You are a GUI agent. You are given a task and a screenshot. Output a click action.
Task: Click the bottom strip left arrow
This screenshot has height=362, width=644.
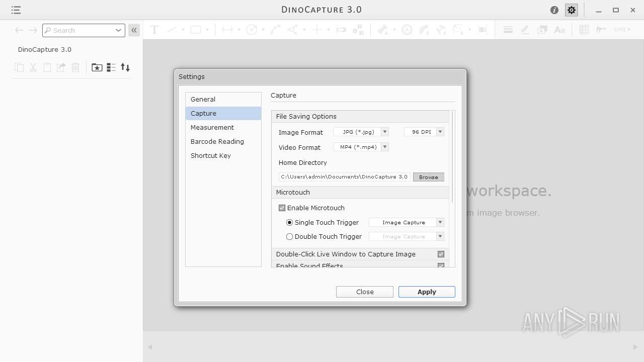tap(149, 347)
